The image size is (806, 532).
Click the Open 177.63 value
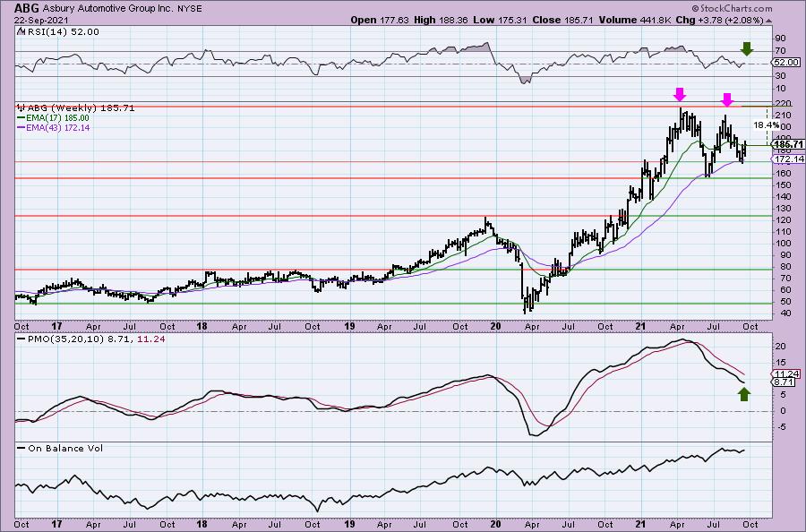tap(380, 20)
